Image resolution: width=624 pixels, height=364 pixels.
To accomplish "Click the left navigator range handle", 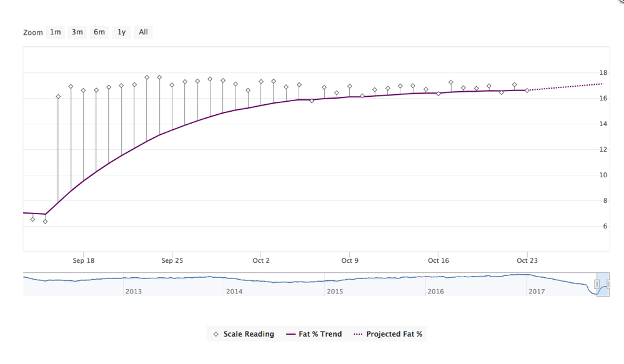I will coord(597,284).
